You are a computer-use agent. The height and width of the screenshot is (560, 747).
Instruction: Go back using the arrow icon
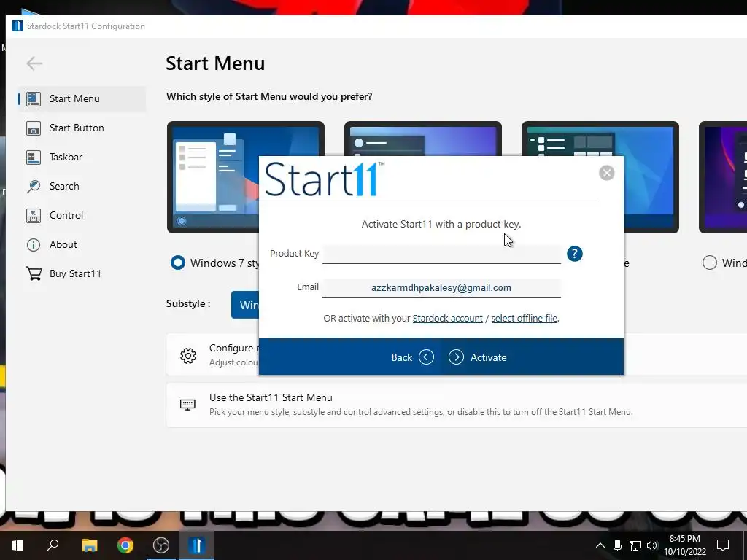[x=34, y=63]
